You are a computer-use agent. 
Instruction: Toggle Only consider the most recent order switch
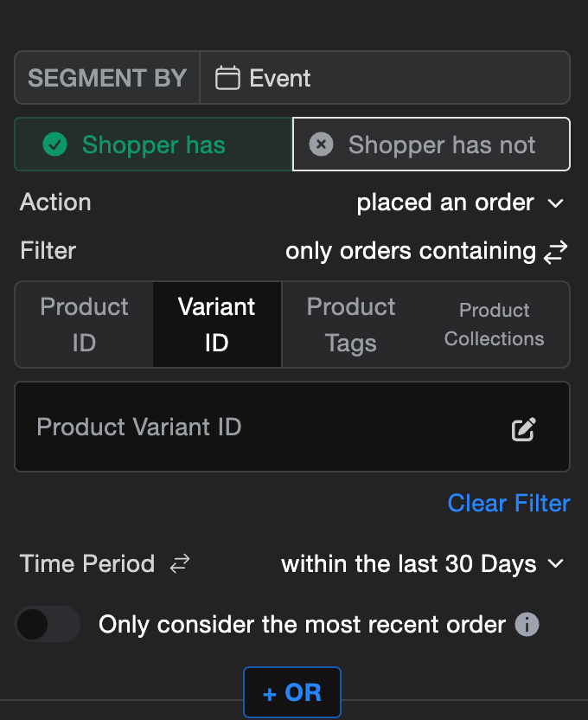tap(48, 625)
